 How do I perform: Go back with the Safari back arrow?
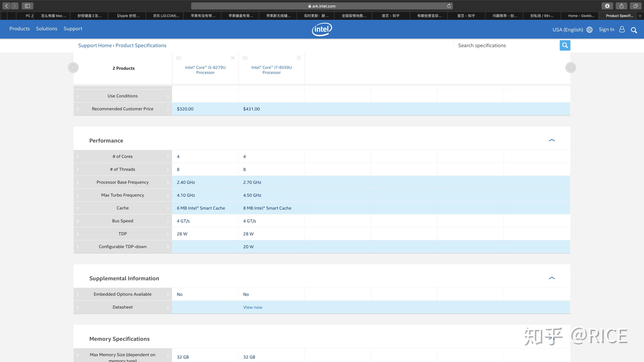click(6, 6)
